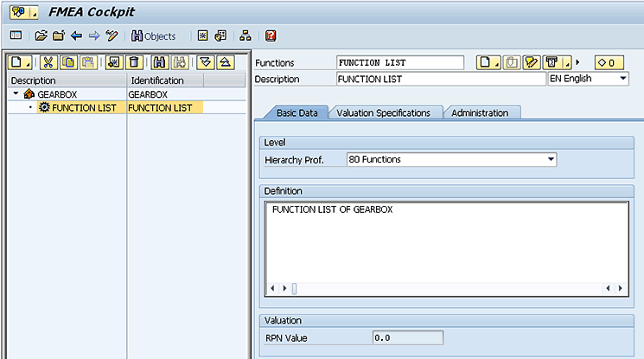The image size is (644, 359).
Task: Open the EN English language dropdown
Action: [x=622, y=79]
